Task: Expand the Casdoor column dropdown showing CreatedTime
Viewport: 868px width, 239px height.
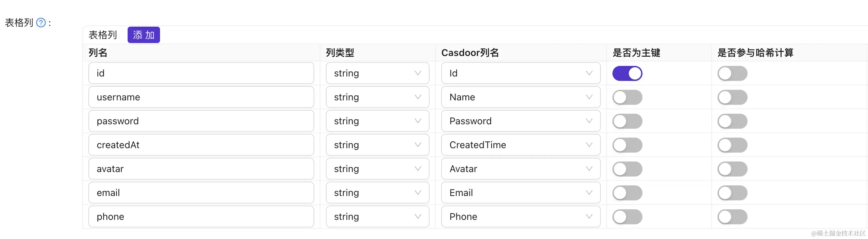Action: (x=520, y=145)
